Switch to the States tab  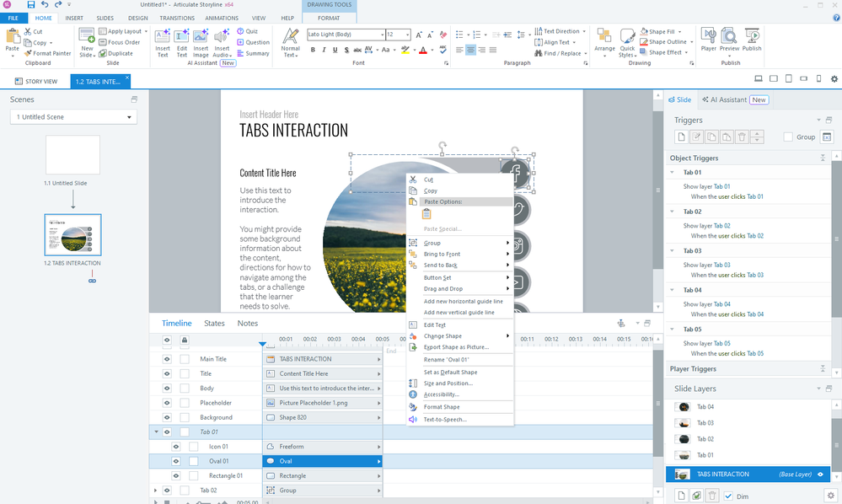tap(214, 324)
